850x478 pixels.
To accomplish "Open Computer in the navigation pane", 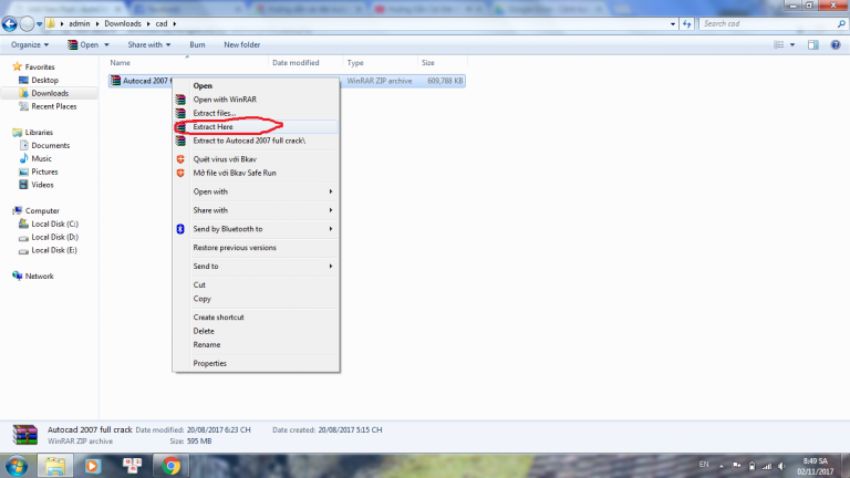I will pos(42,211).
